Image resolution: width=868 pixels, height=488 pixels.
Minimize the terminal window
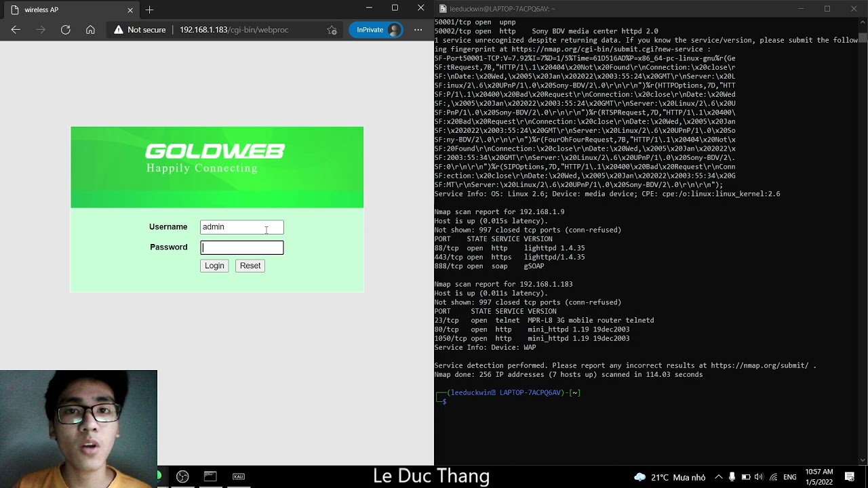click(x=801, y=8)
